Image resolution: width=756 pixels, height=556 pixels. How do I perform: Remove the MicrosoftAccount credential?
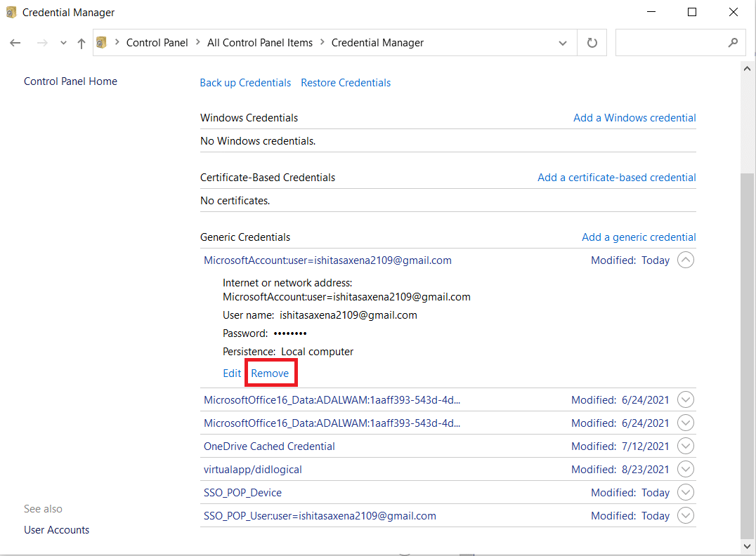pos(270,373)
